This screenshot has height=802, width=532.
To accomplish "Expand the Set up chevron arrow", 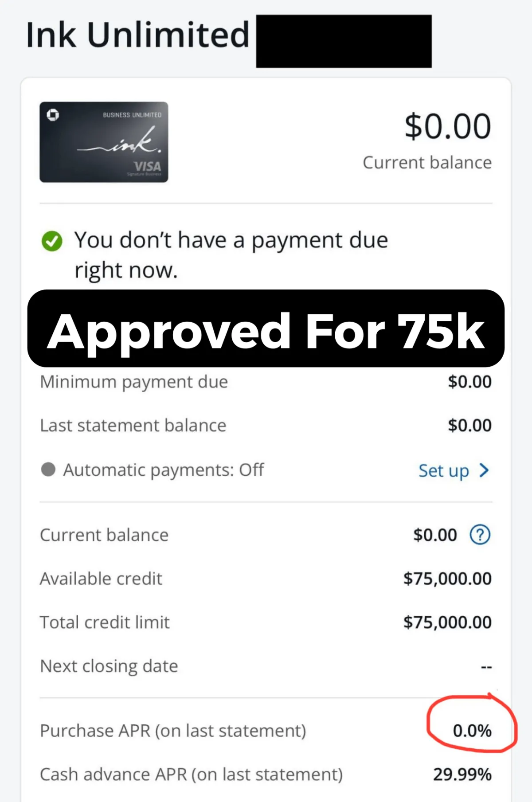I will click(x=484, y=470).
